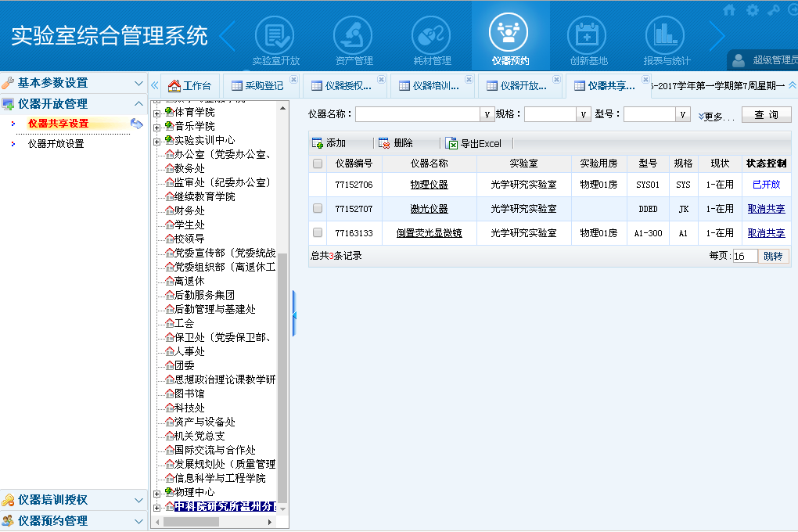This screenshot has height=532, width=798.
Task: Click the 每页 page size input field
Action: coord(745,256)
